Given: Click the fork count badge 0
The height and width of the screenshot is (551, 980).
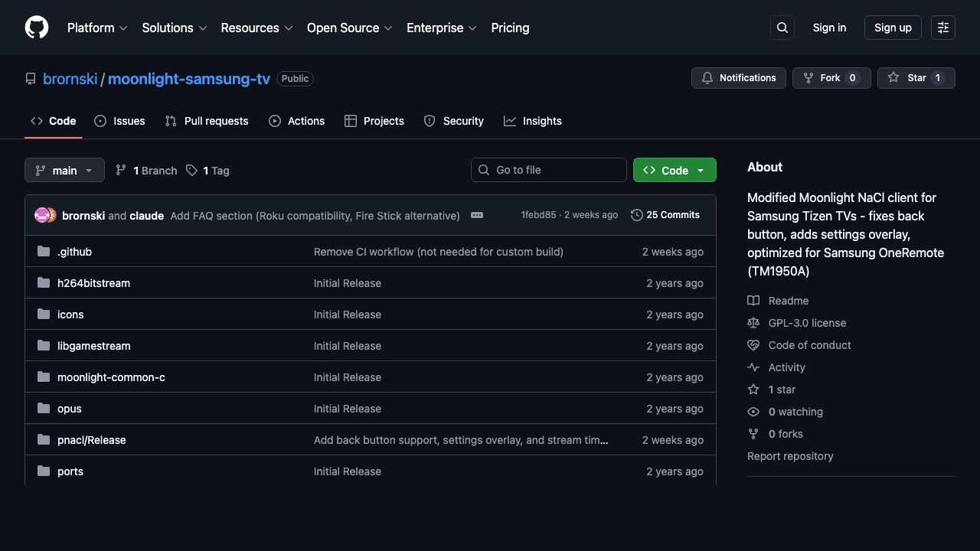Looking at the screenshot, I should pyautogui.click(x=853, y=78).
